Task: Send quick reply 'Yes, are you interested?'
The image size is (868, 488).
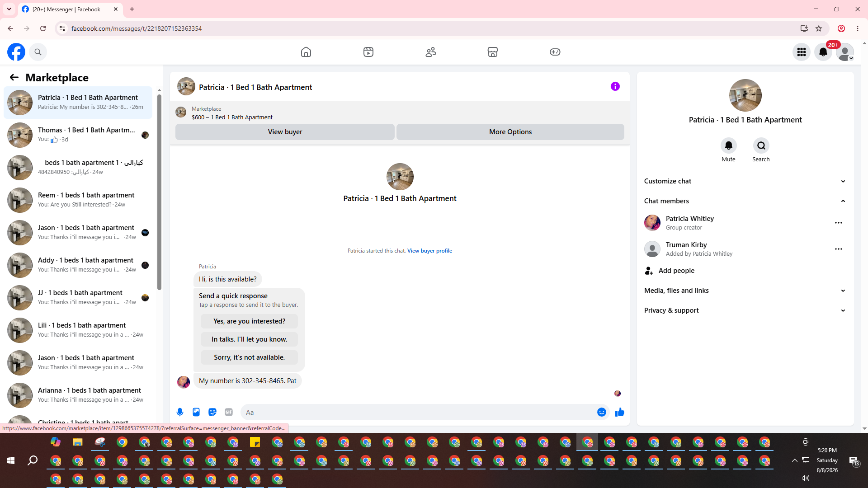Action: pos(249,321)
